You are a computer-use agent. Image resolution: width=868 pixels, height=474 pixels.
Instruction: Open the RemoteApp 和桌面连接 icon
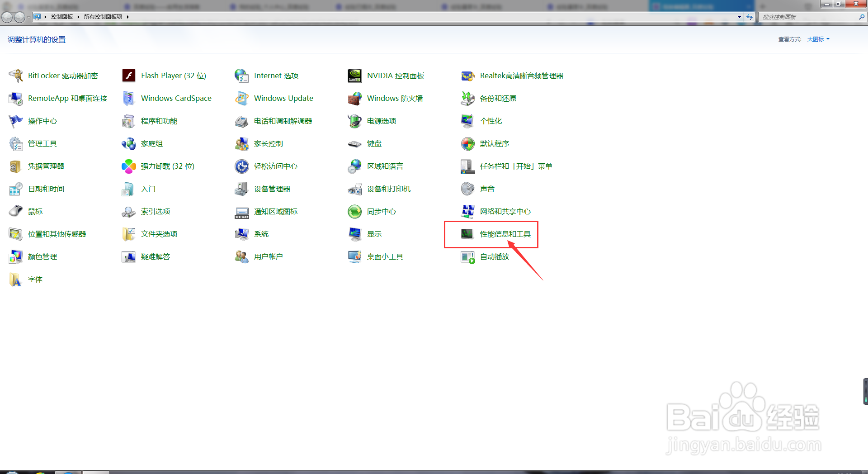16,98
